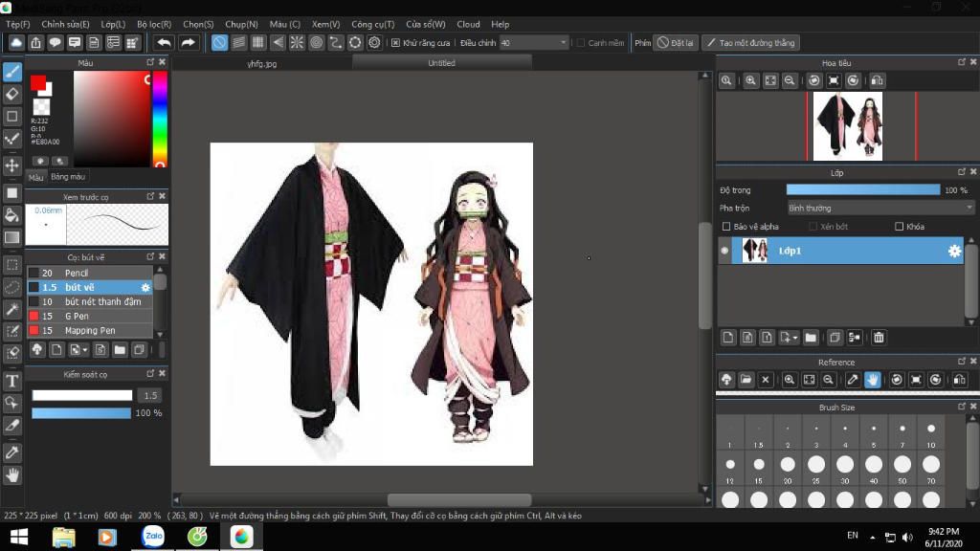Viewport: 980px width, 551px height.
Task: Toggle visibility of Lớp1 layer
Action: [x=725, y=251]
